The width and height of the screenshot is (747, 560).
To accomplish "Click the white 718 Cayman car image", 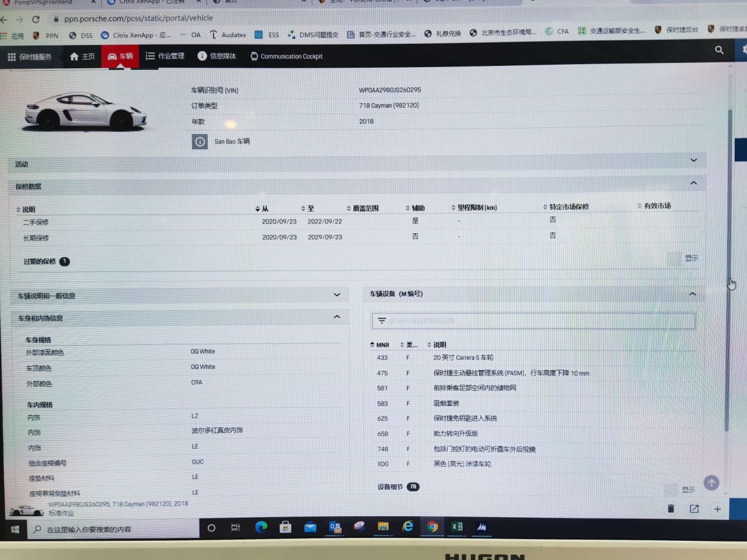I will [x=85, y=111].
